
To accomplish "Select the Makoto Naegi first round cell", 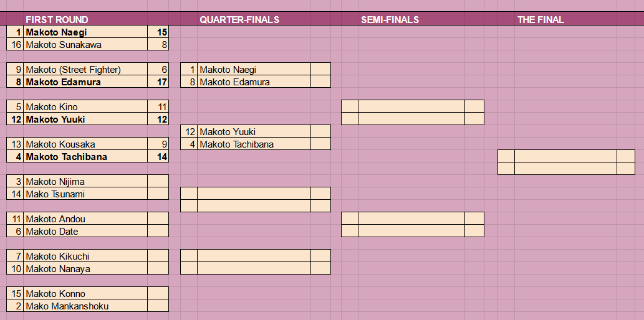I will (85, 32).
